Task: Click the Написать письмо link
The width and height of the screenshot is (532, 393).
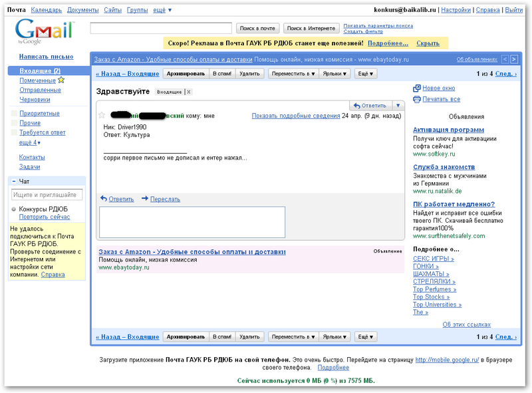Action: pos(47,57)
